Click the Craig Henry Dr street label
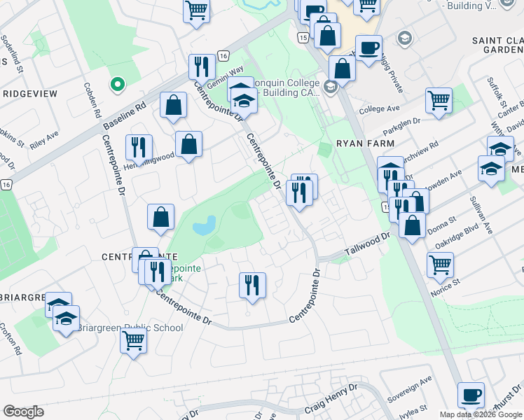The height and width of the screenshot is (420, 524). [x=331, y=398]
